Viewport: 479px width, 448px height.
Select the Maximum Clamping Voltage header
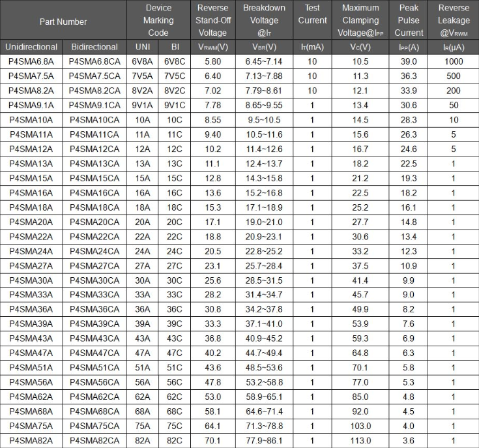point(360,20)
